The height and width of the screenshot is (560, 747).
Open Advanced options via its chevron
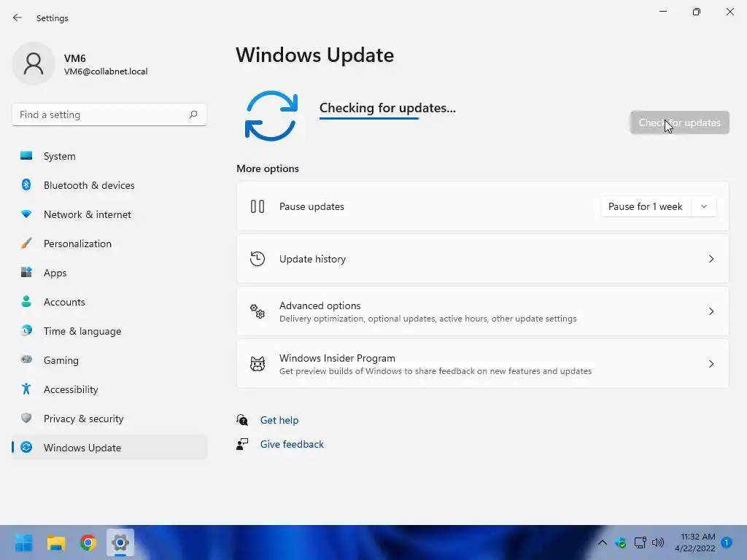tap(711, 311)
